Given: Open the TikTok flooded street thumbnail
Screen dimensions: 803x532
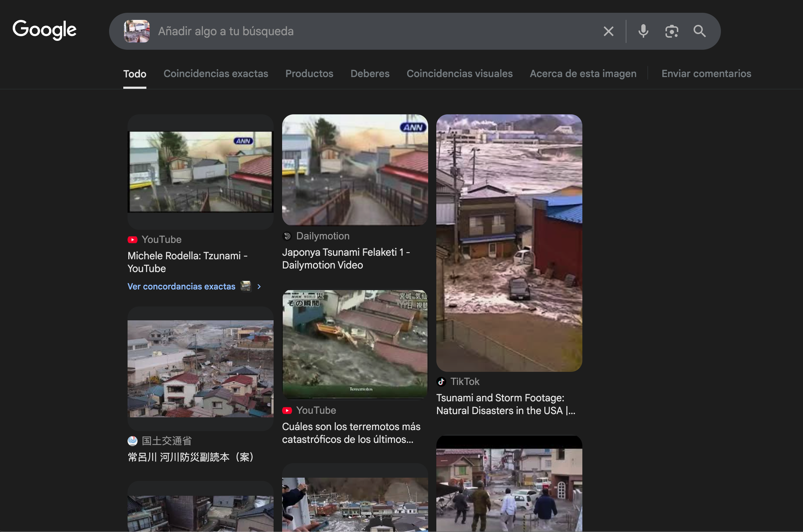Looking at the screenshot, I should (x=509, y=243).
